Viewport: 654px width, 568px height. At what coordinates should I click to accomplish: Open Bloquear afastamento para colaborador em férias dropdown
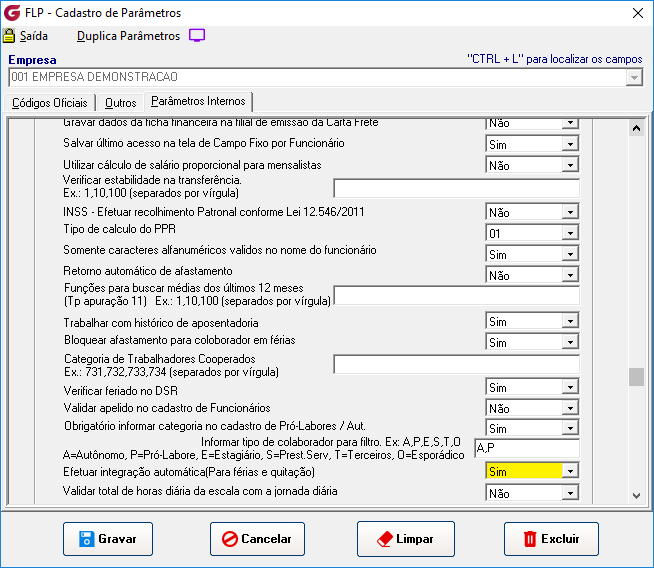click(x=570, y=342)
